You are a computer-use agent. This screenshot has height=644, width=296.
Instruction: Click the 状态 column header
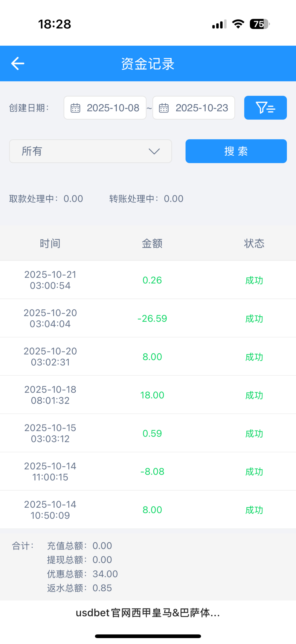[254, 244]
